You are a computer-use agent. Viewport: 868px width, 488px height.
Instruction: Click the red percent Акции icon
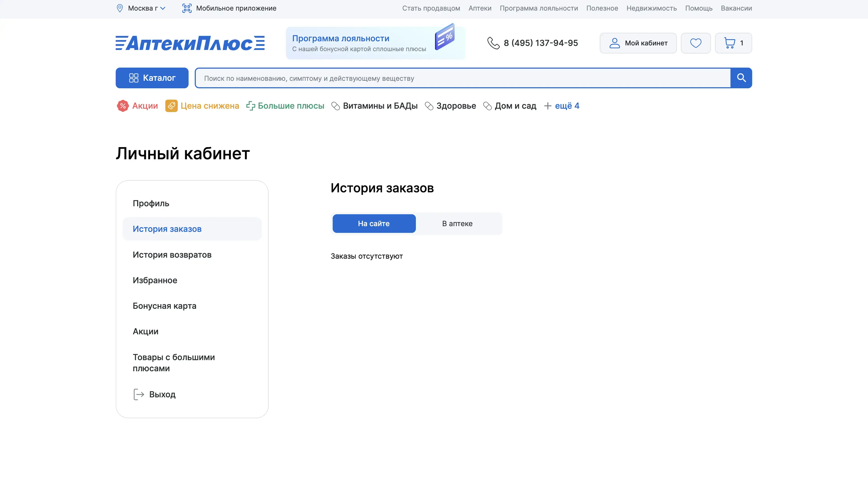click(123, 106)
